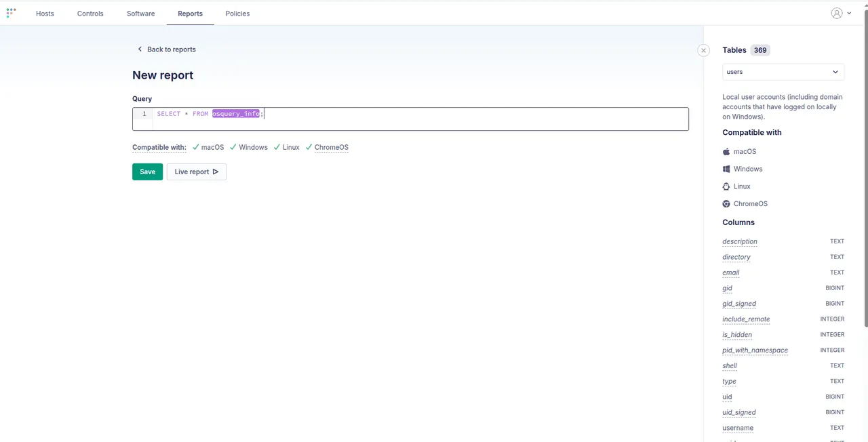868x442 pixels.
Task: Click the New report heading
Action: point(163,75)
